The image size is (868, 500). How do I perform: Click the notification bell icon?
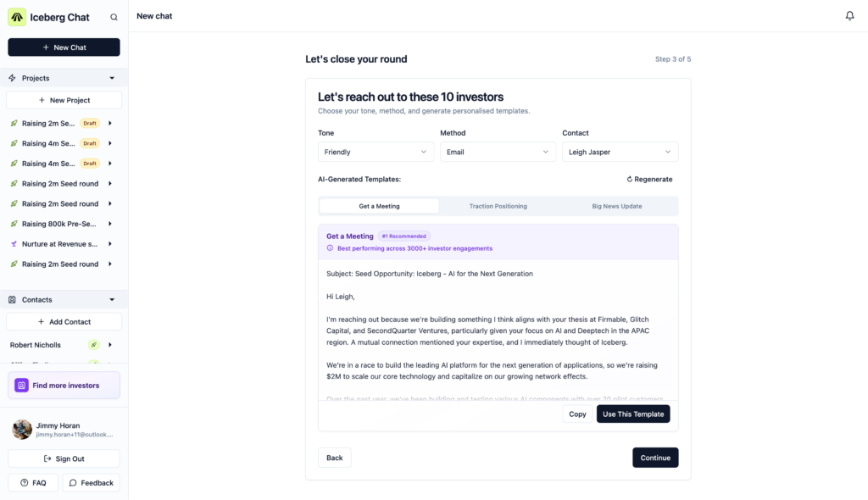click(849, 16)
